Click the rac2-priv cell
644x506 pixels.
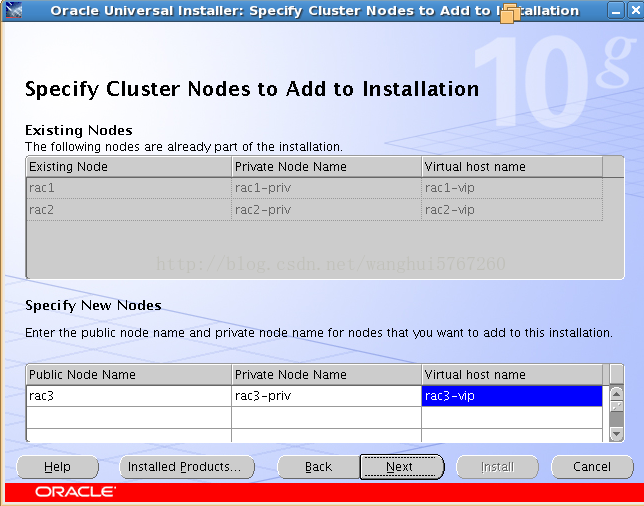[327, 210]
